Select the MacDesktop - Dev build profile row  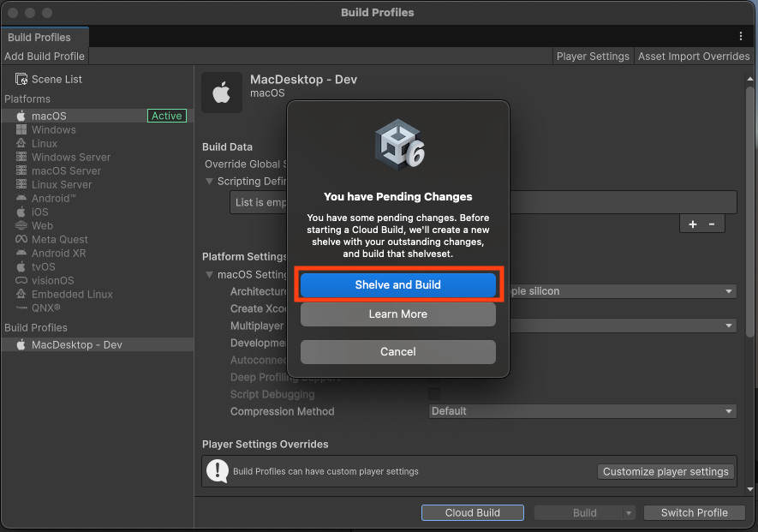pyautogui.click(x=98, y=345)
